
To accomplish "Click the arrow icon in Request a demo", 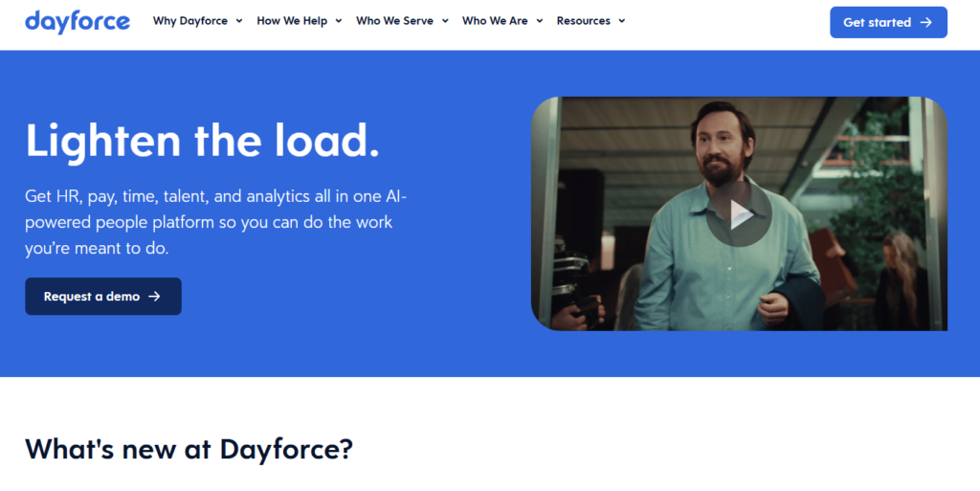I will click(154, 296).
